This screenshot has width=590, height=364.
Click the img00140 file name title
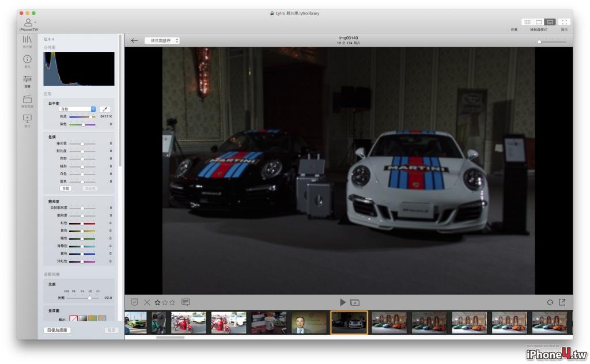[x=349, y=38]
